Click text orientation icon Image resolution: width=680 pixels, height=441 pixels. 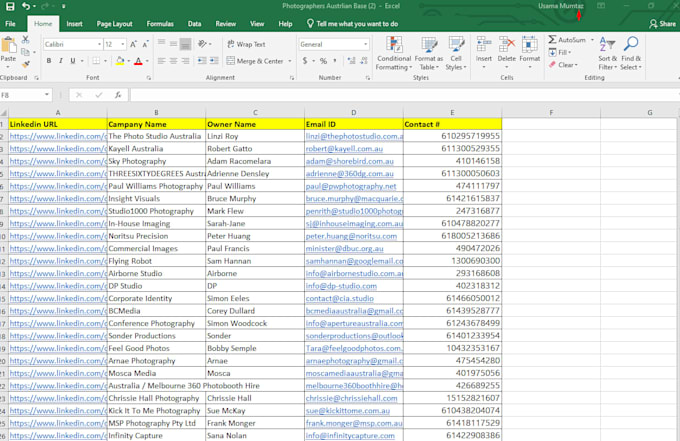pos(202,44)
